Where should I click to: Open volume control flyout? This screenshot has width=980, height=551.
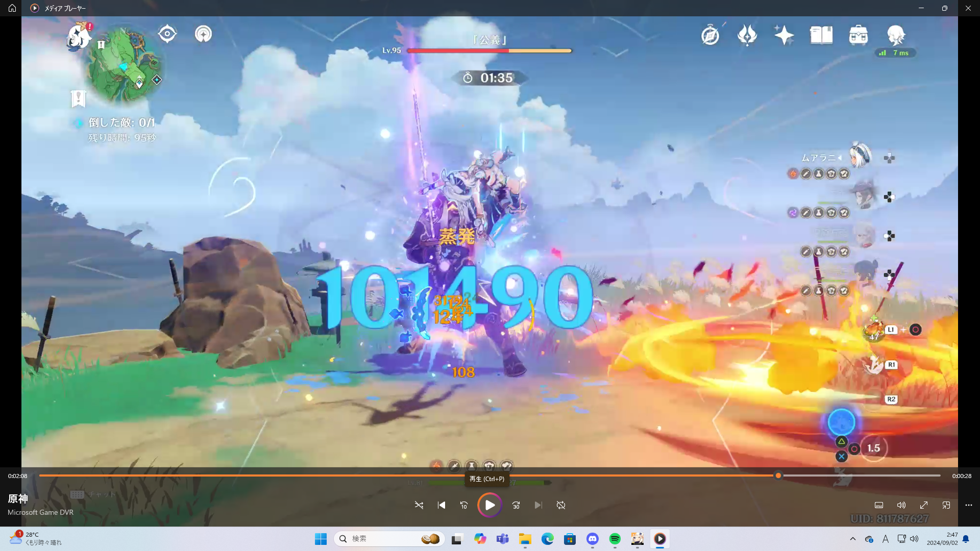[x=901, y=505]
